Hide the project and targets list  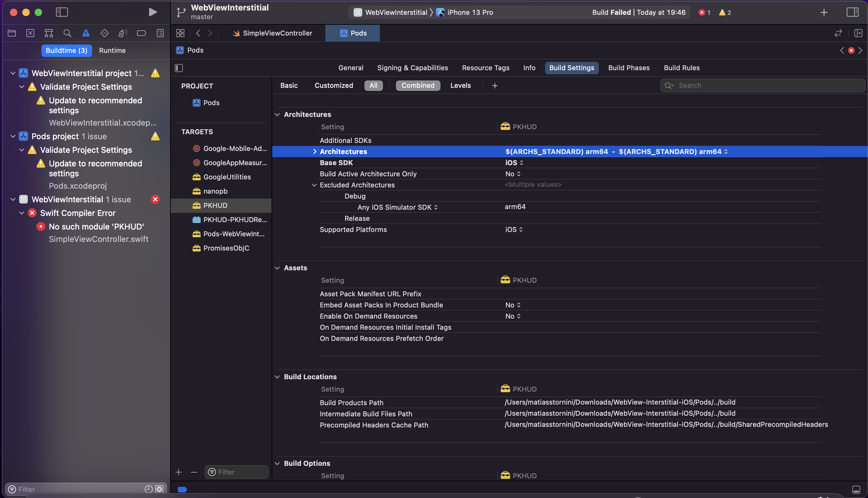point(179,68)
